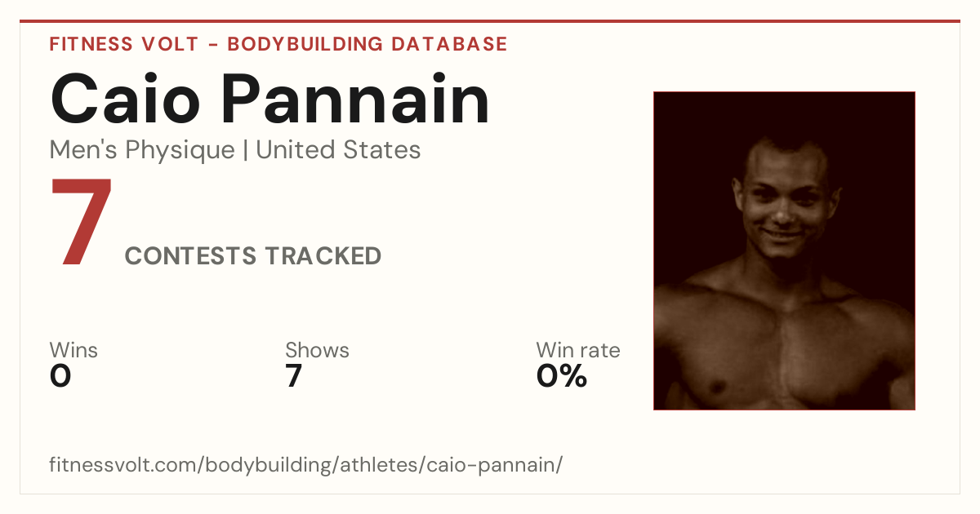Click the Shows label
Image resolution: width=980 pixels, height=514 pixels.
coord(317,350)
